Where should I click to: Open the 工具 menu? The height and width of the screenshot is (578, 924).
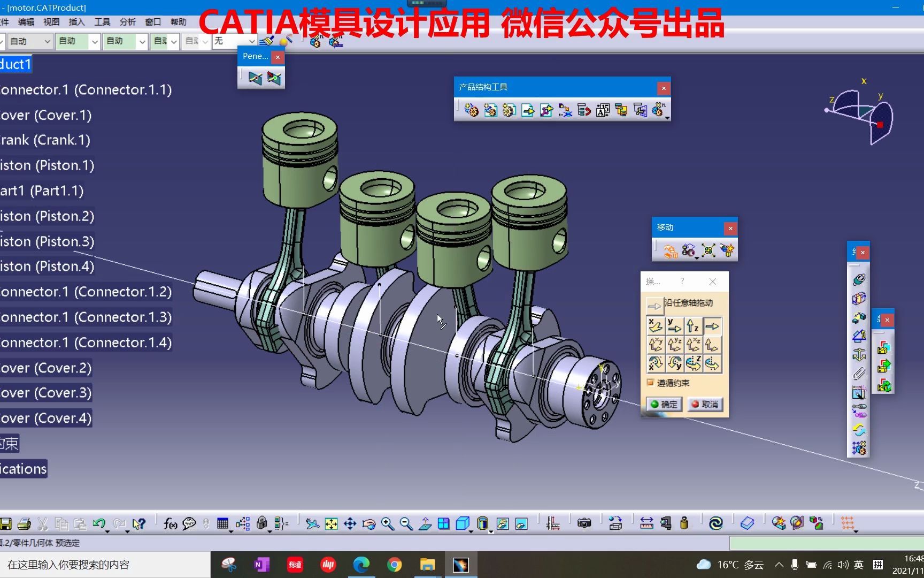[102, 22]
